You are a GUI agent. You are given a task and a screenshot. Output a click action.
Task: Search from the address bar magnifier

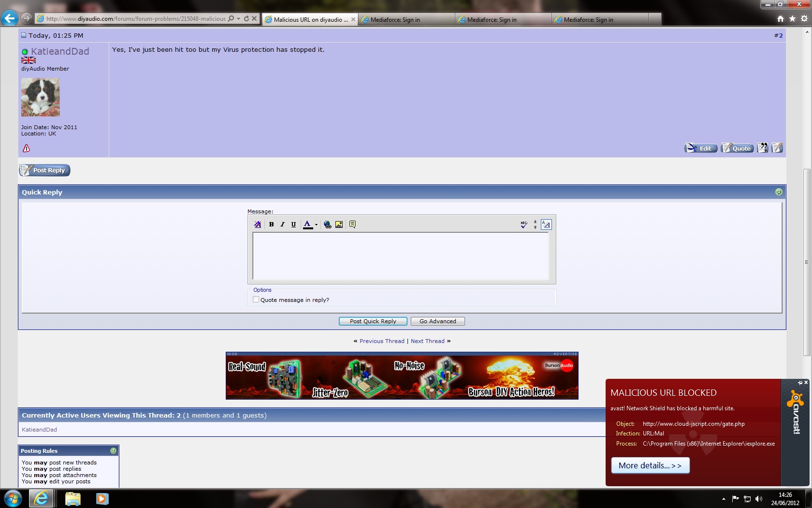(231, 18)
